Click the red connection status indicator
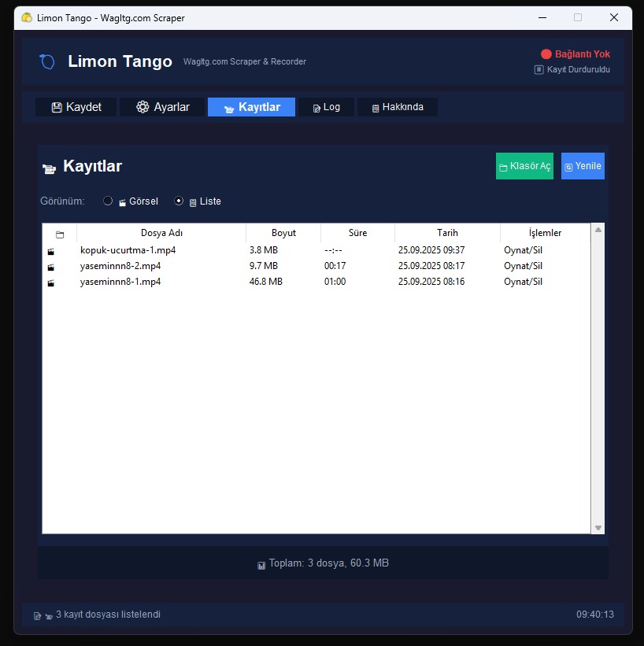Viewport: 644px width, 646px height. pyautogui.click(x=546, y=54)
